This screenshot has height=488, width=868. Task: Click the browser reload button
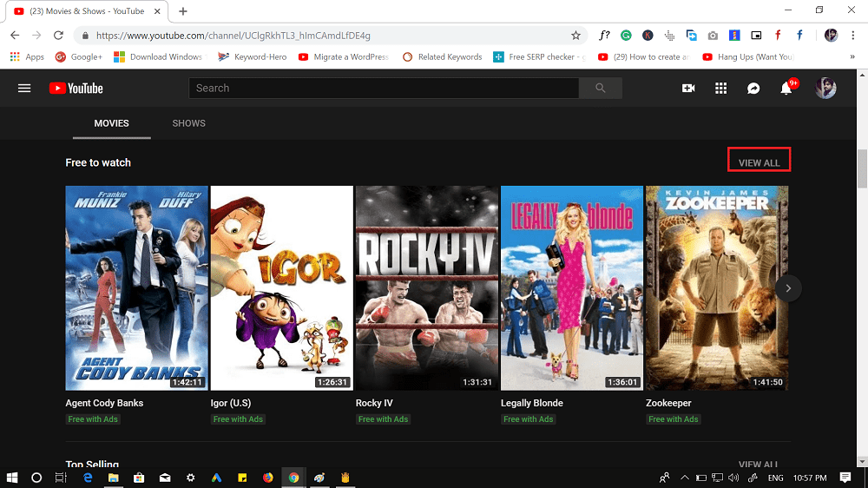click(x=58, y=36)
